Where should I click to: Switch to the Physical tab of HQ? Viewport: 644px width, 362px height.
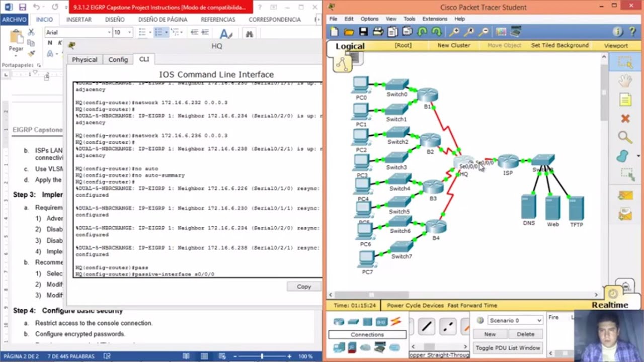point(85,59)
